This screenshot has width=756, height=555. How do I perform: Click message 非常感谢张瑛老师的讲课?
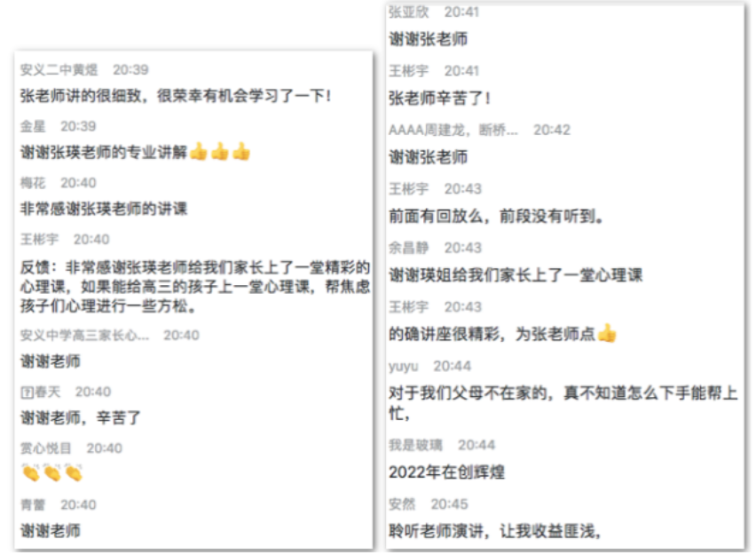point(104,209)
